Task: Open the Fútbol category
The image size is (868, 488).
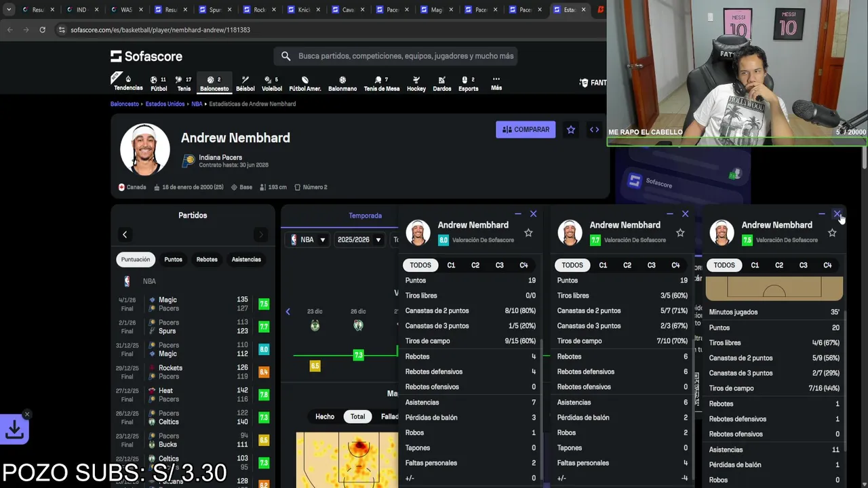Action: click(159, 83)
